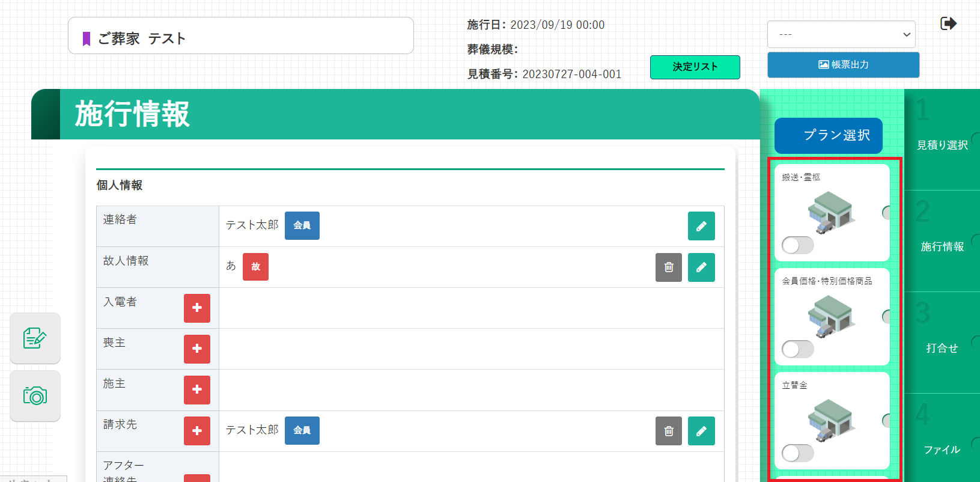Add a 喪主 with the plus button
980x482 pixels.
(x=196, y=349)
